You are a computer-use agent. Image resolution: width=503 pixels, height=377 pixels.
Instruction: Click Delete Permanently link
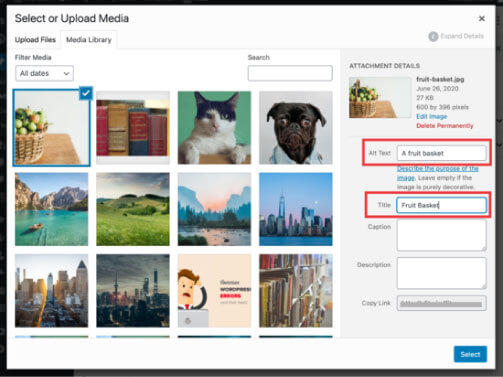pos(445,126)
